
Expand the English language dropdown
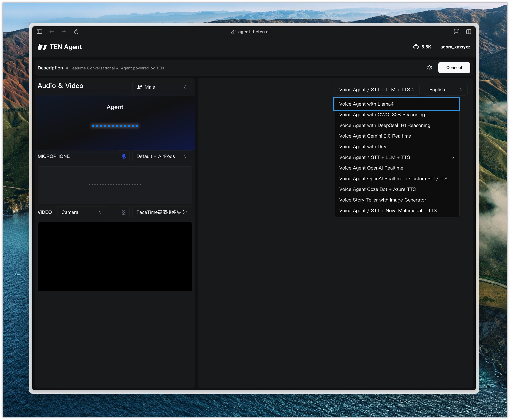pyautogui.click(x=446, y=90)
